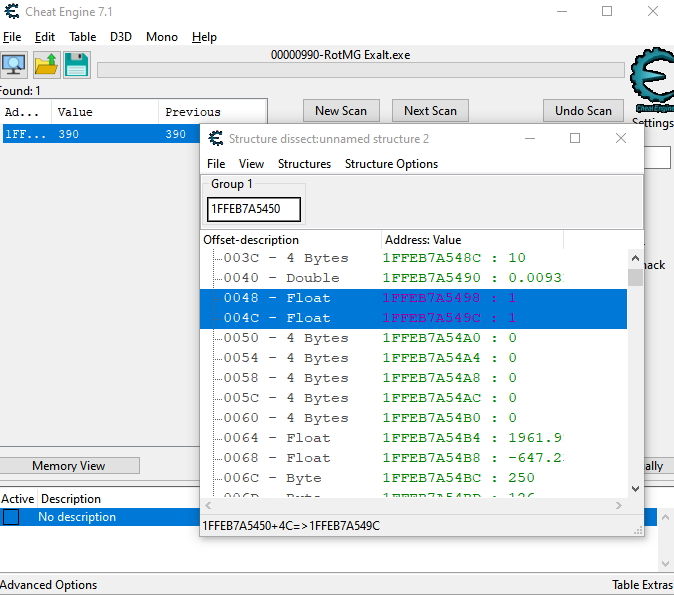Click the save floppy disk icon
Screen dimensions: 674x595
77,65
